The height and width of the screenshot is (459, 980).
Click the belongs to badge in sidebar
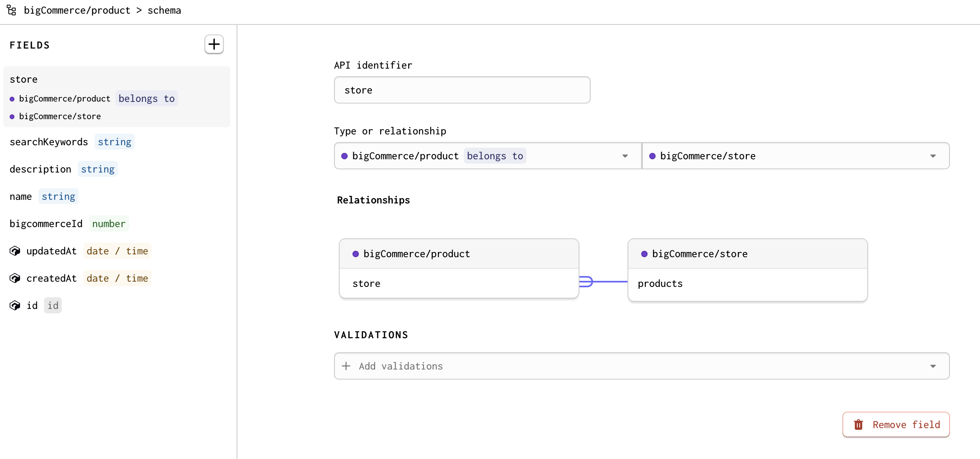click(x=147, y=98)
